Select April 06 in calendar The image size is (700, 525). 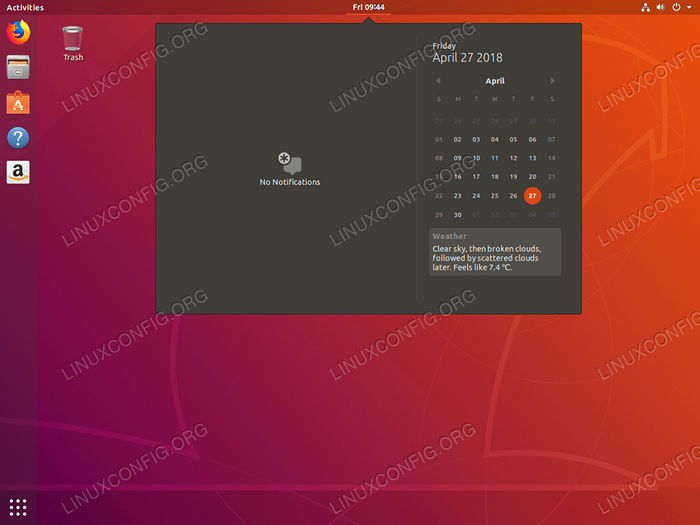point(533,140)
